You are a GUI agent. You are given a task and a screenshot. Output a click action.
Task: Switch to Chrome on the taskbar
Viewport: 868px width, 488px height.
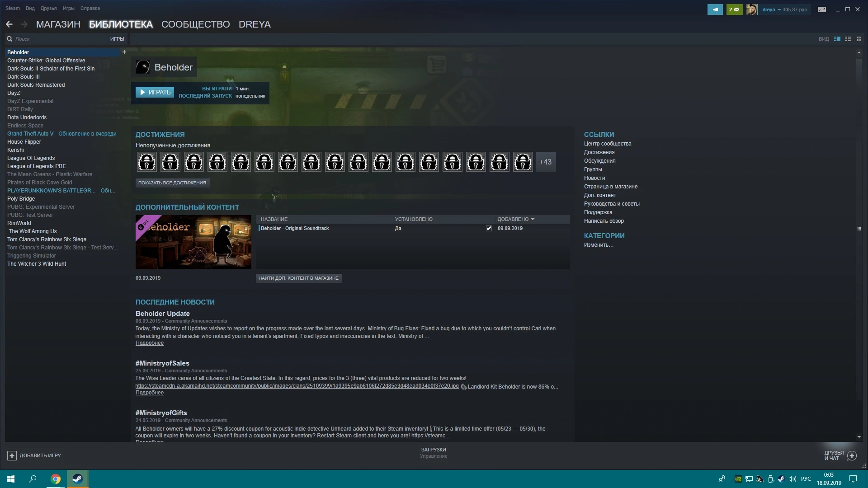tap(56, 479)
